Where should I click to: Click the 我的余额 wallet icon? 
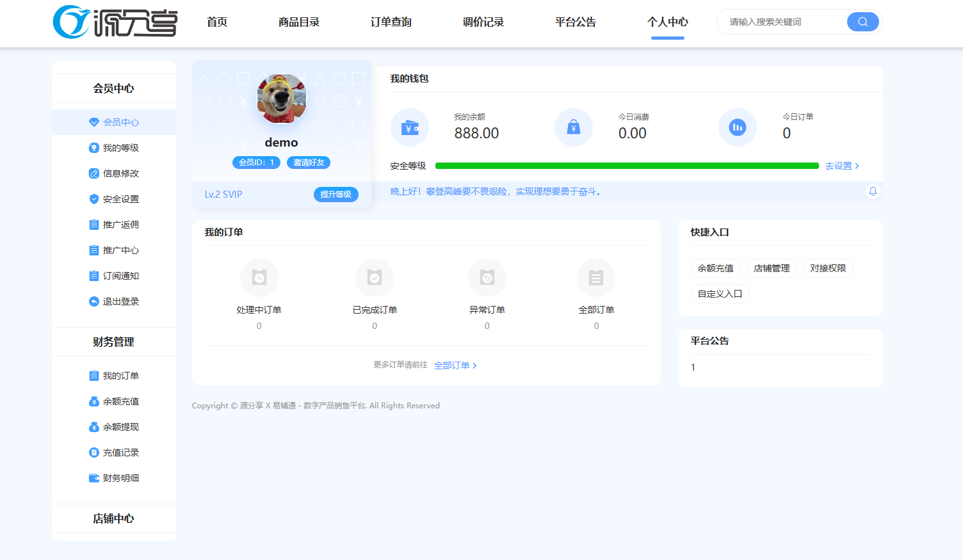(x=410, y=127)
